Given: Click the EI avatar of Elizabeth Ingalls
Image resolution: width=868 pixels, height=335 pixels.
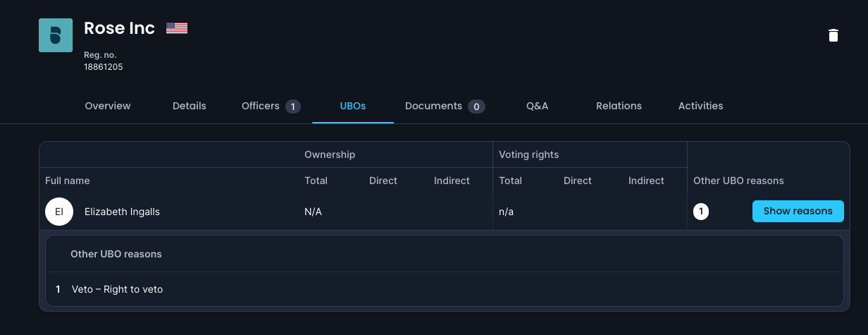Looking at the screenshot, I should 59,212.
